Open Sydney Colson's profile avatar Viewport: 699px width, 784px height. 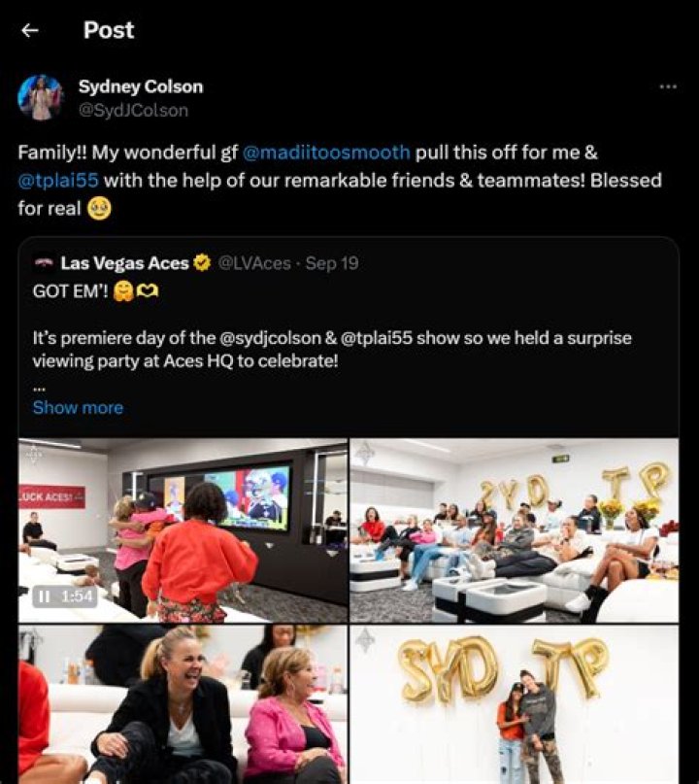(41, 97)
